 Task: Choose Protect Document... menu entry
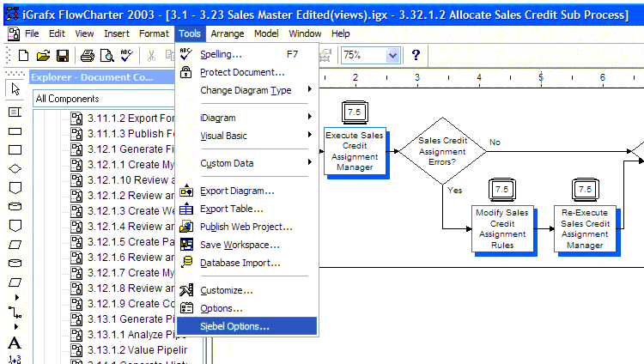(246, 72)
